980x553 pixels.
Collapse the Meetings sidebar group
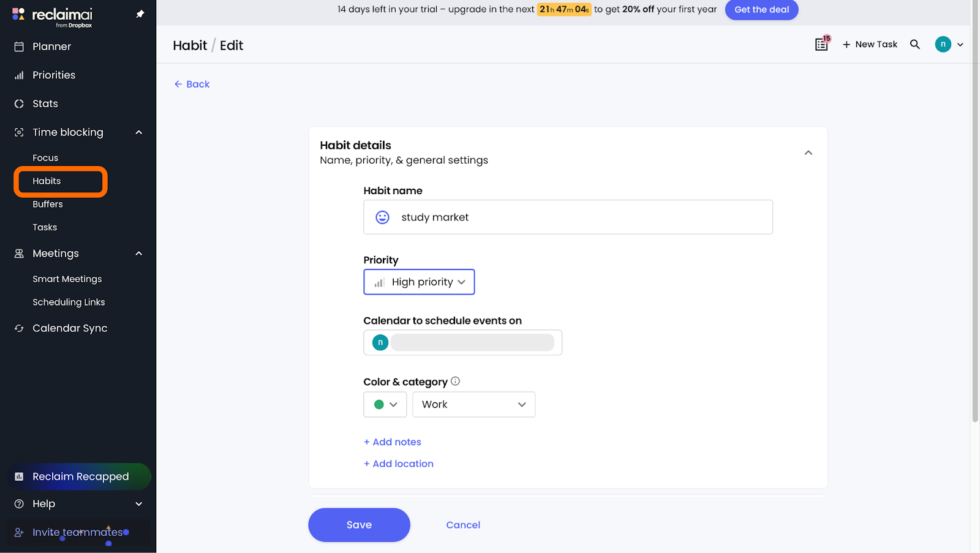click(x=139, y=254)
